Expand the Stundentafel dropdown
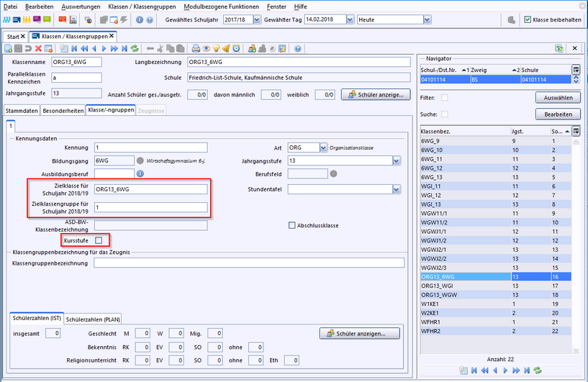The width and height of the screenshot is (588, 382). point(397,189)
